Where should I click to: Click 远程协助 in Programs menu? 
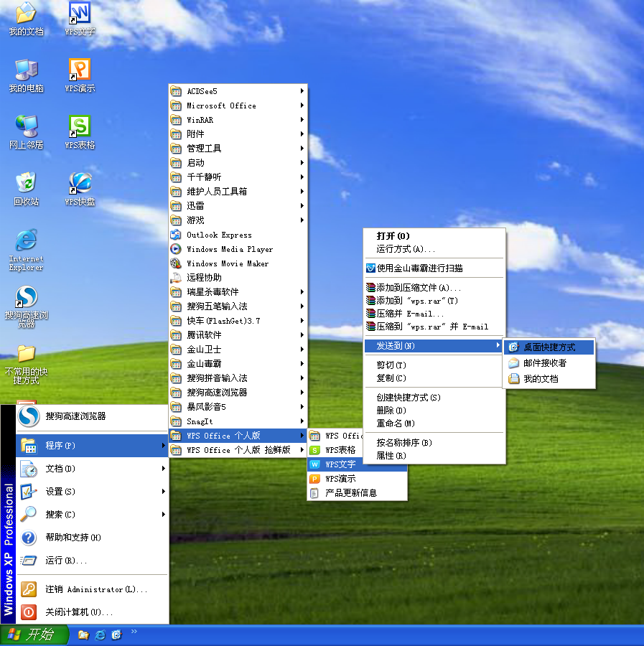click(x=238, y=278)
